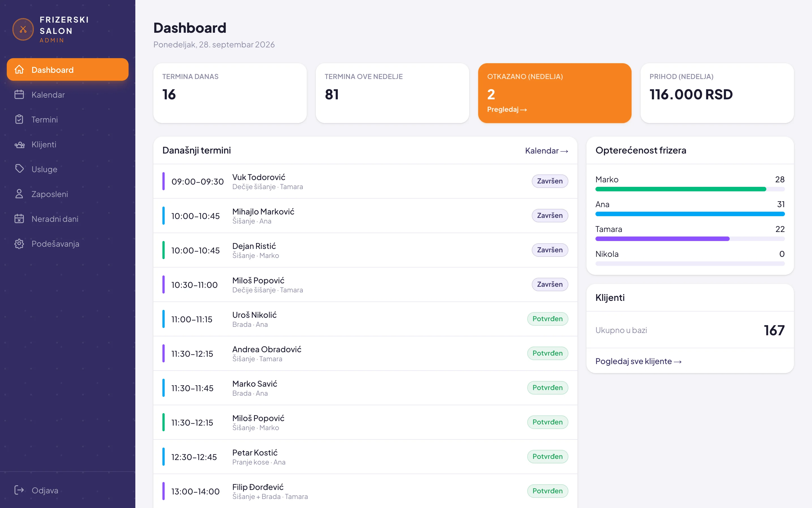This screenshot has width=812, height=508.
Task: Select the Usluge menu entry
Action: pos(67,169)
